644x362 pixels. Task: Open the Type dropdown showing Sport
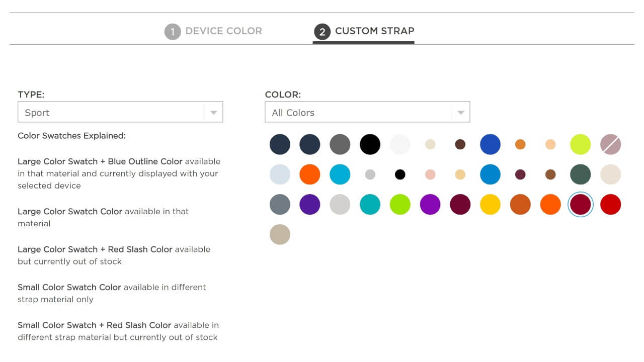click(x=120, y=112)
